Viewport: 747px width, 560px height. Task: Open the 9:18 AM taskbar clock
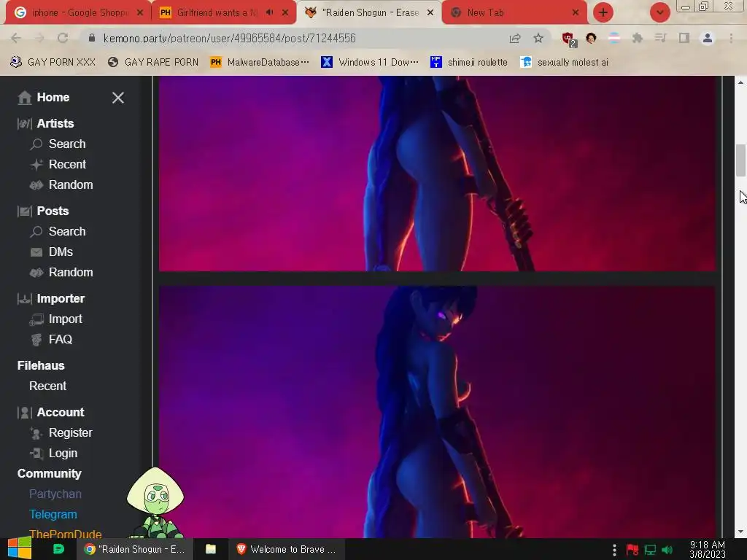[708, 550]
